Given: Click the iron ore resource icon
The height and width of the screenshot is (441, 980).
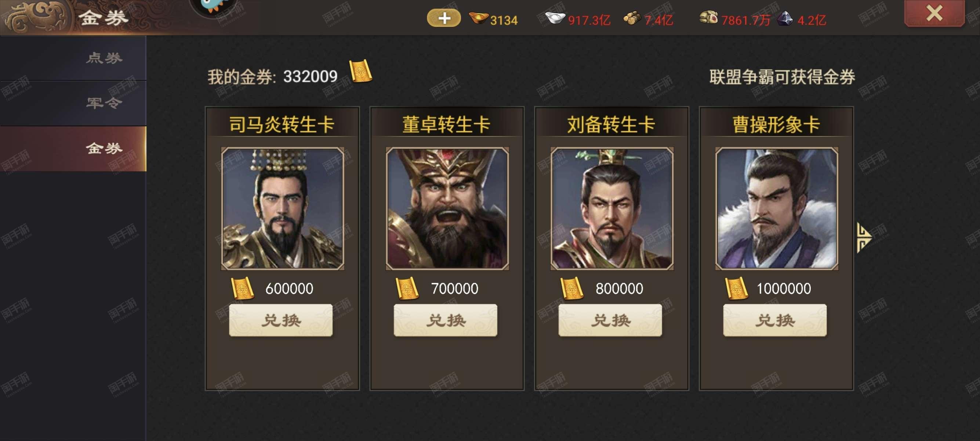Looking at the screenshot, I should pos(784,18).
